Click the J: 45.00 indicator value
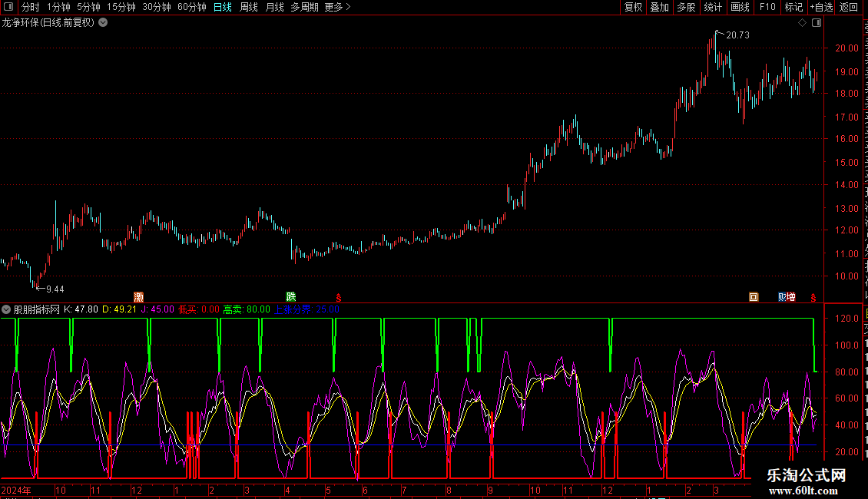Viewport: 868px width, 499px height. tap(157, 309)
